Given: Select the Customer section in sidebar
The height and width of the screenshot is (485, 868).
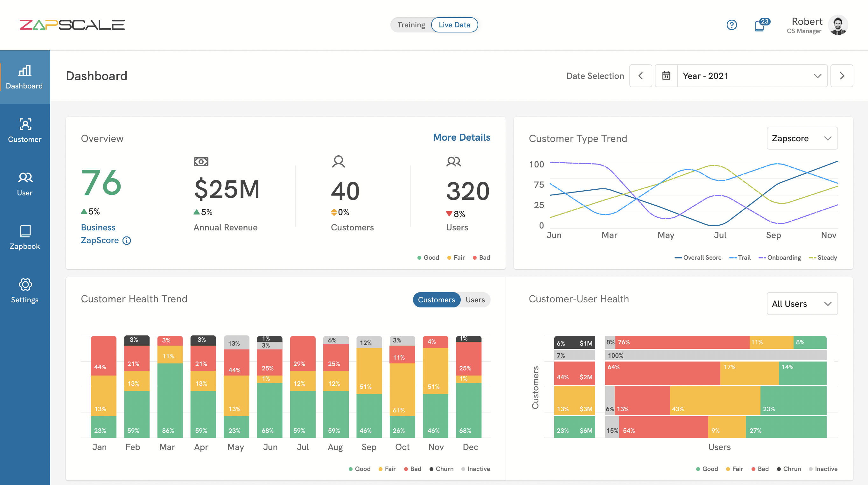Looking at the screenshot, I should coord(24,130).
